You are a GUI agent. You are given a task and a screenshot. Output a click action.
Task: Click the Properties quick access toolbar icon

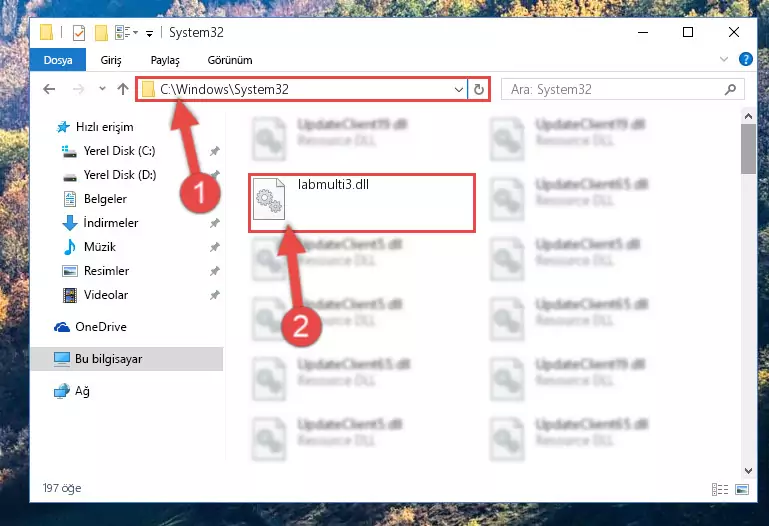(78, 33)
